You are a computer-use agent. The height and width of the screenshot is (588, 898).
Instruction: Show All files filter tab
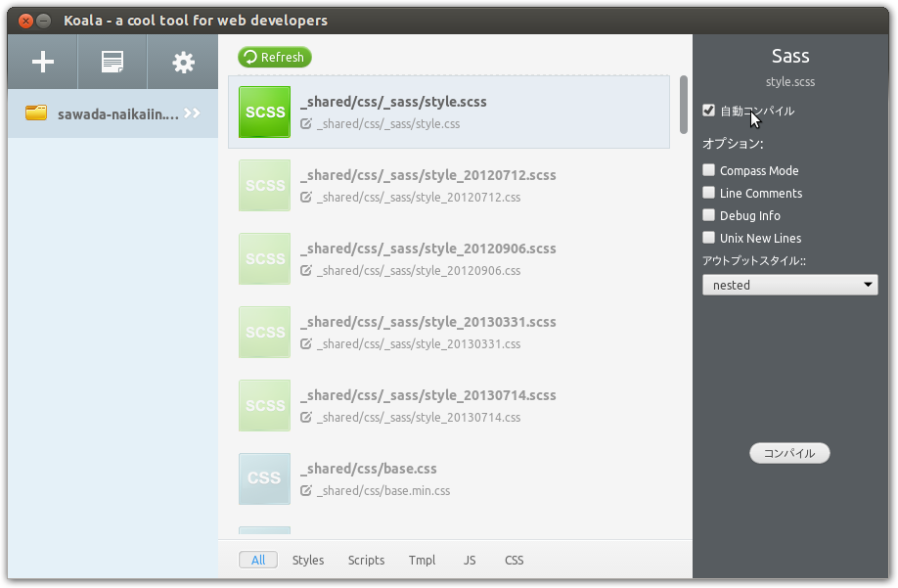[x=258, y=560]
